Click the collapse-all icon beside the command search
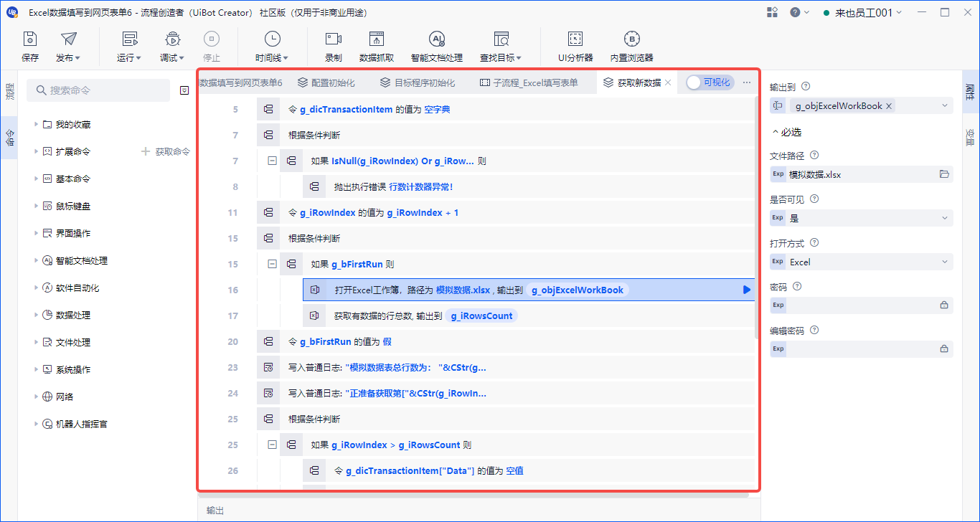The image size is (980, 522). pyautogui.click(x=184, y=90)
